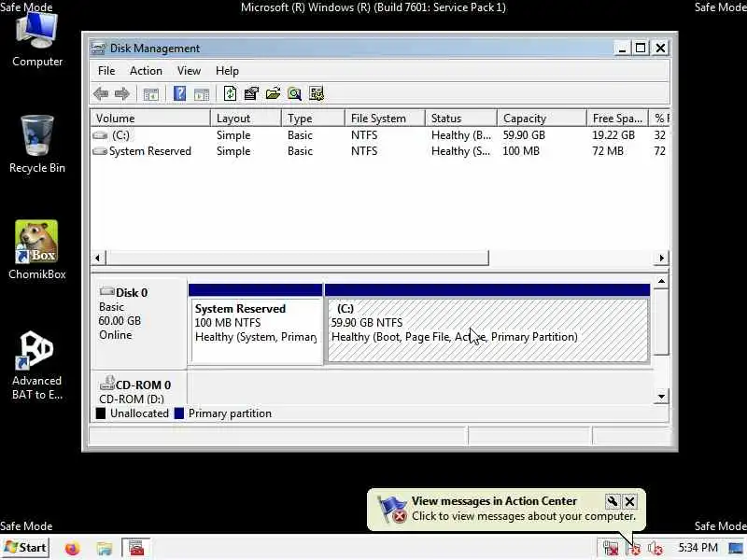Click the Start button
Image resolution: width=747 pixels, height=560 pixels.
click(26, 548)
